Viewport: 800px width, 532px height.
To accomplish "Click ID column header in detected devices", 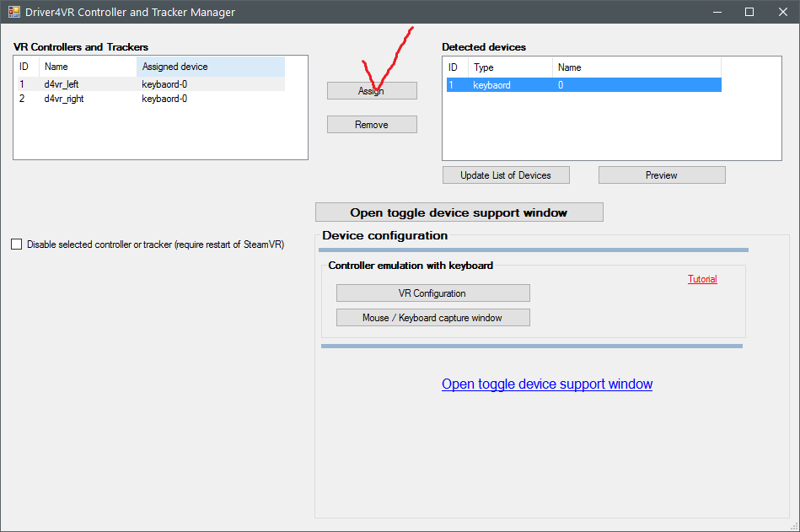I will tap(455, 67).
